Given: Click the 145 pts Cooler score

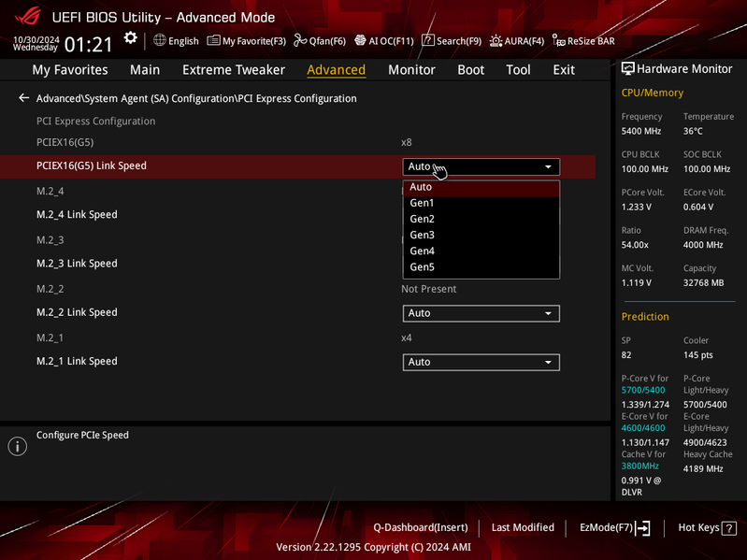Looking at the screenshot, I should point(698,355).
